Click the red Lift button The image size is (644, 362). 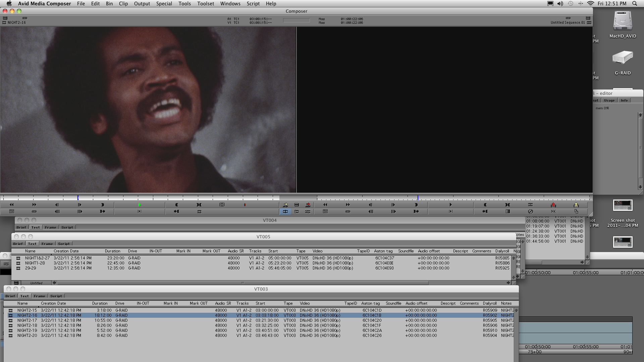point(553,205)
